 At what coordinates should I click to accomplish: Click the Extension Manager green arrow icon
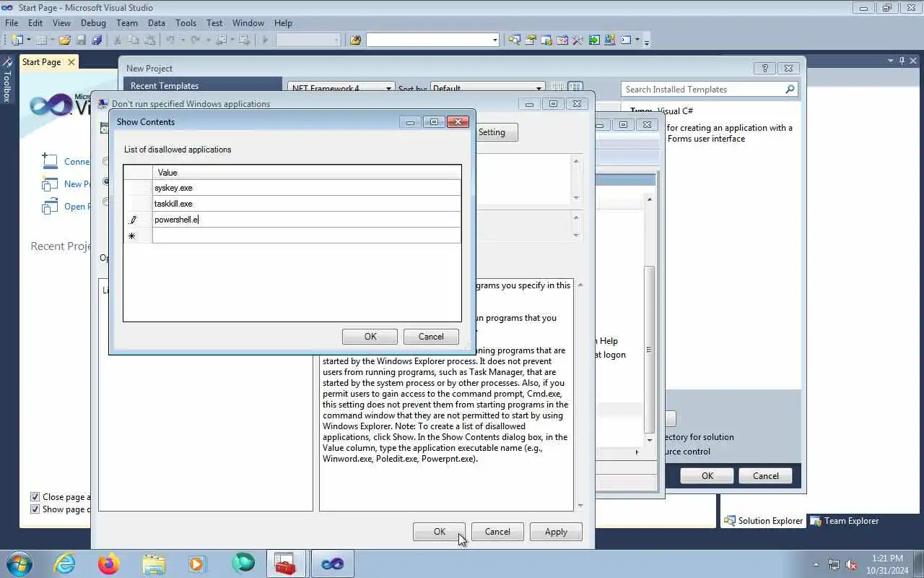tap(594, 40)
